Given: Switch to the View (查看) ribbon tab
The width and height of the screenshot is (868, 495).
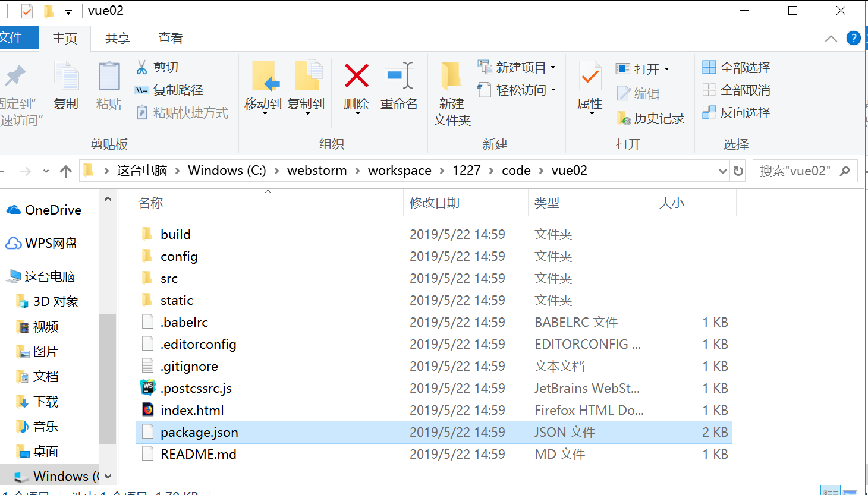Looking at the screenshot, I should (x=170, y=37).
